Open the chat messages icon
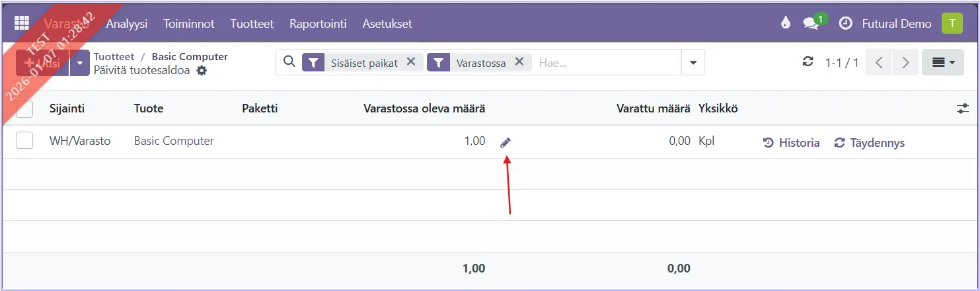 [811, 23]
